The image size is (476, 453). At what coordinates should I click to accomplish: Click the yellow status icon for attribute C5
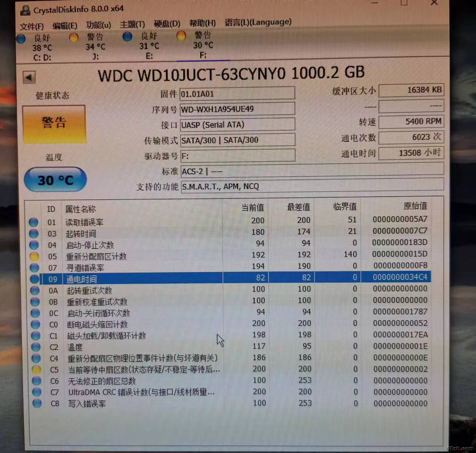36,370
